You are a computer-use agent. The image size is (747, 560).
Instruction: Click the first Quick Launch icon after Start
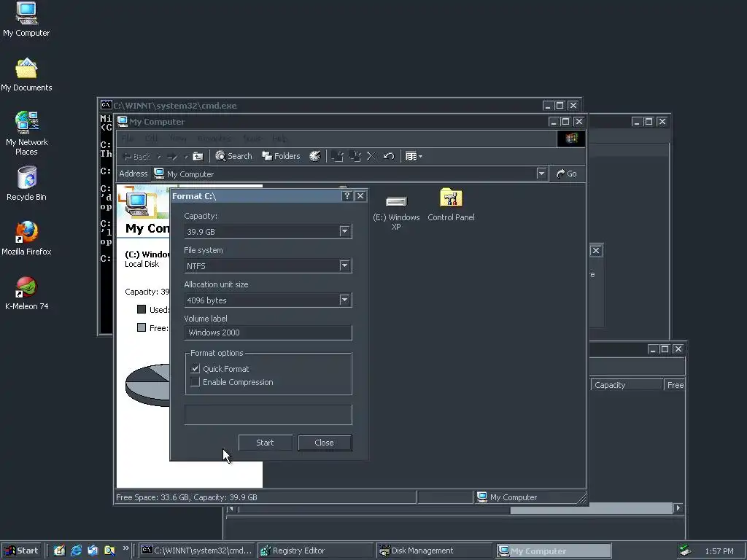tap(59, 551)
